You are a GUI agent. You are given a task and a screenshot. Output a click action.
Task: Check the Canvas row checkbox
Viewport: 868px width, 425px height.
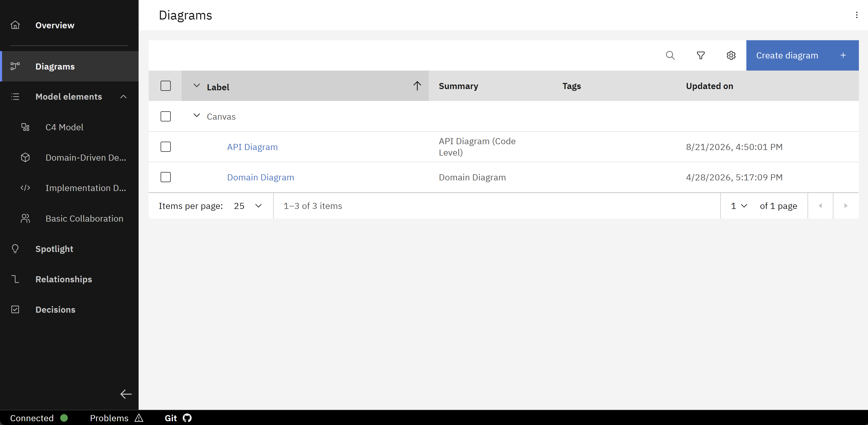click(x=165, y=116)
